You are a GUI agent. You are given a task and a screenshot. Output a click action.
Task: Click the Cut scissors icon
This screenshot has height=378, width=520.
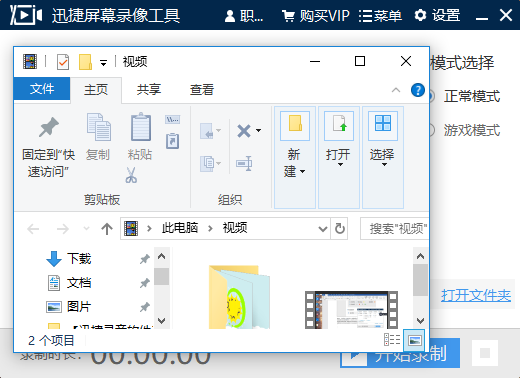(x=131, y=175)
